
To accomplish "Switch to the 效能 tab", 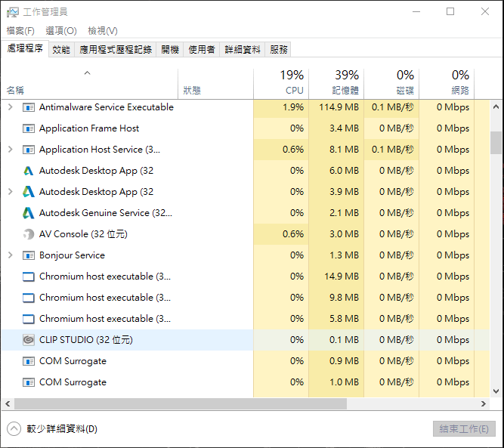I will coord(61,50).
